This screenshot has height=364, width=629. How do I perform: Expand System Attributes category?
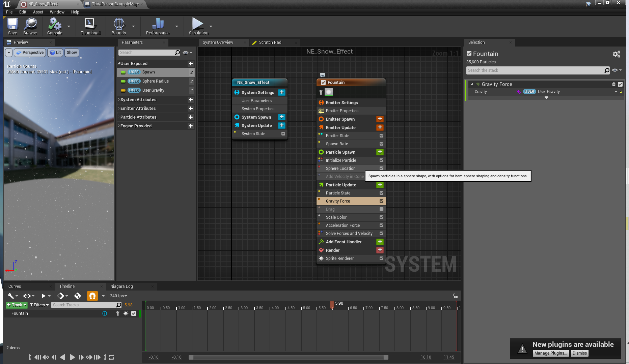tap(118, 100)
